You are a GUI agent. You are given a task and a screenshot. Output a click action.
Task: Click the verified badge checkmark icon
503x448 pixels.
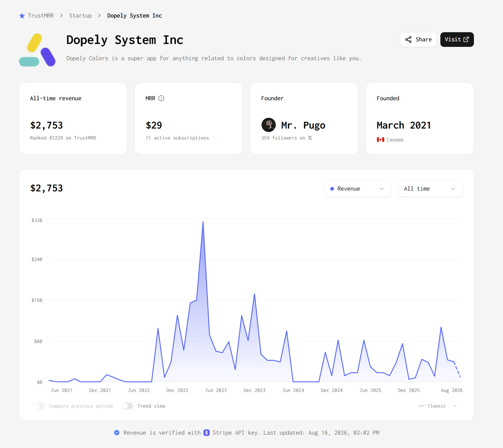(117, 433)
